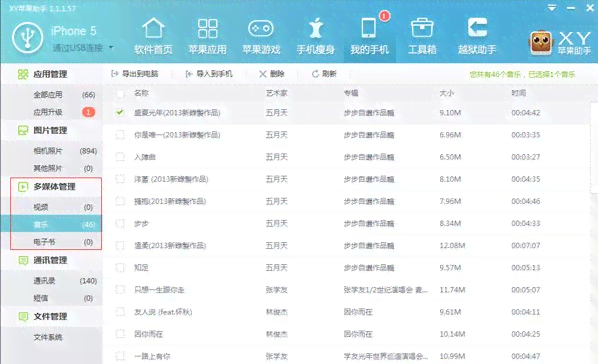598x364 pixels.
Task: Open 应用升级 with the red badge
Action: coord(51,112)
